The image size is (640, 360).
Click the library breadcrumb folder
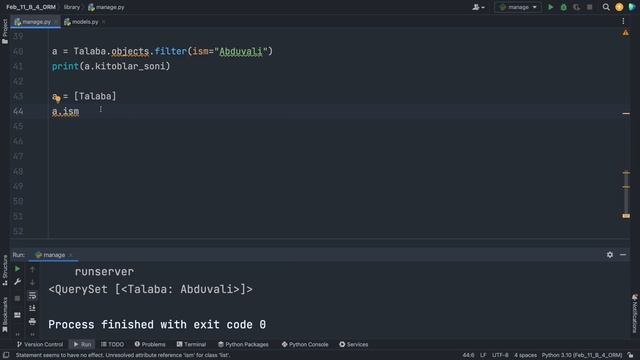pyautogui.click(x=72, y=7)
